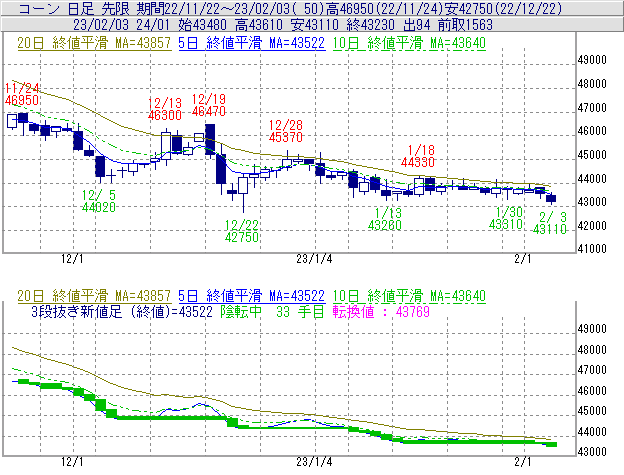Click the 20日 終値平滑 legend in bottom chart
The image size is (624, 475).
tap(94, 296)
